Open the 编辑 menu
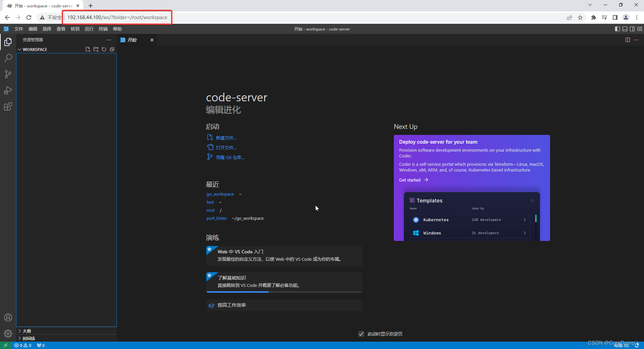The height and width of the screenshot is (349, 644). [33, 29]
